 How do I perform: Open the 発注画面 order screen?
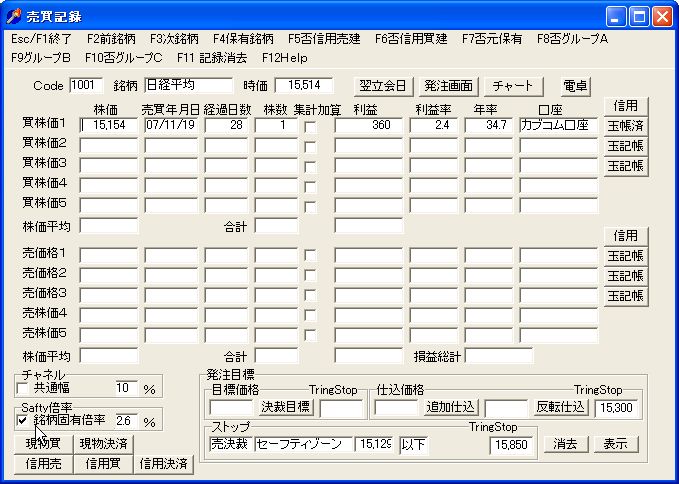pos(447,86)
